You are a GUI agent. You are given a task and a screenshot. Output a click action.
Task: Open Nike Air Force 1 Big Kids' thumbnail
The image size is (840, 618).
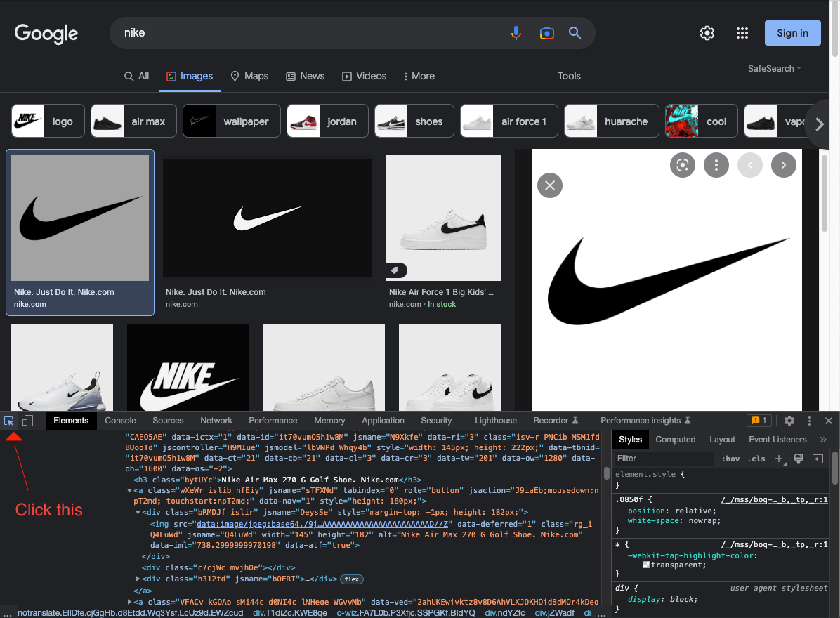(x=444, y=218)
